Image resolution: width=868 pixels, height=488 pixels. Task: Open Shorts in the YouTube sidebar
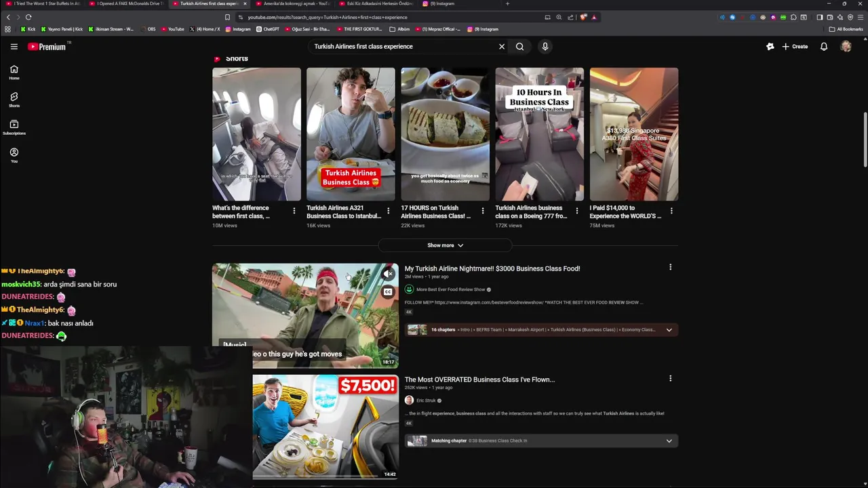point(14,100)
